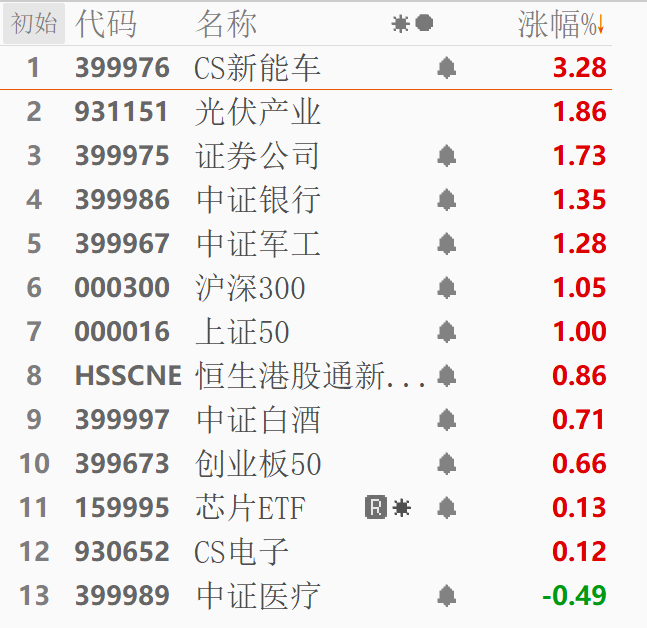Click row number 10
Image resolution: width=647 pixels, height=628 pixels.
coord(34,463)
